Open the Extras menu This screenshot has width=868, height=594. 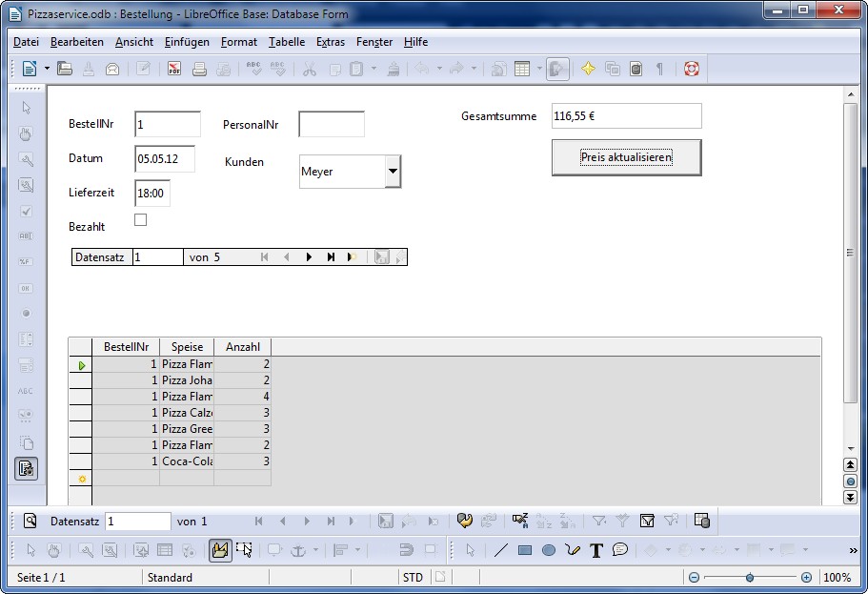tap(331, 42)
